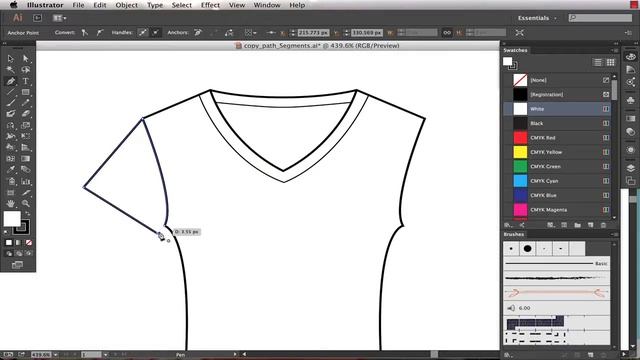Click the Y coordinate field

pos(367,33)
